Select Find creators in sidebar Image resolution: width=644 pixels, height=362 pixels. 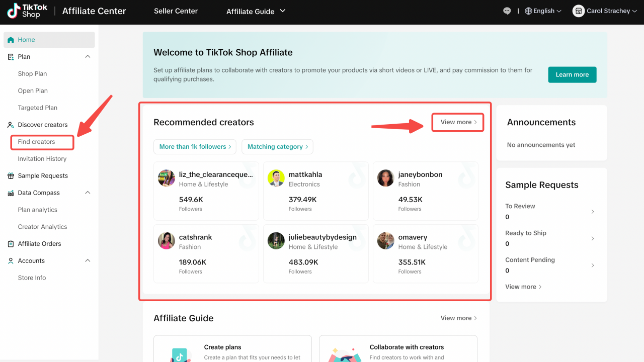tap(36, 142)
